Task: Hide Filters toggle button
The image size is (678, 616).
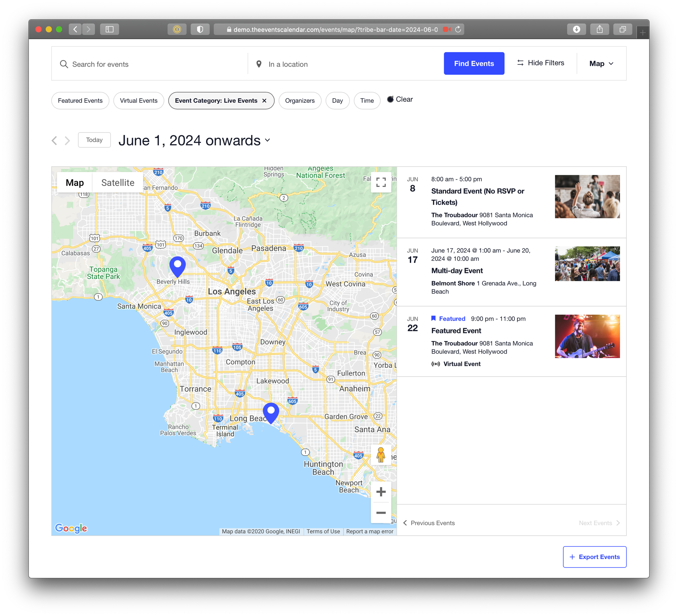Action: 540,63
